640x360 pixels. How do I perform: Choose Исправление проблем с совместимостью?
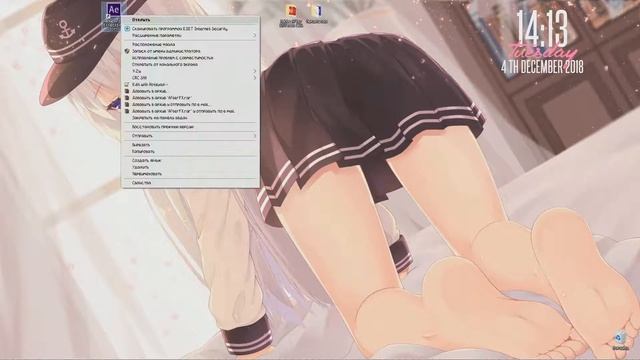[190, 58]
